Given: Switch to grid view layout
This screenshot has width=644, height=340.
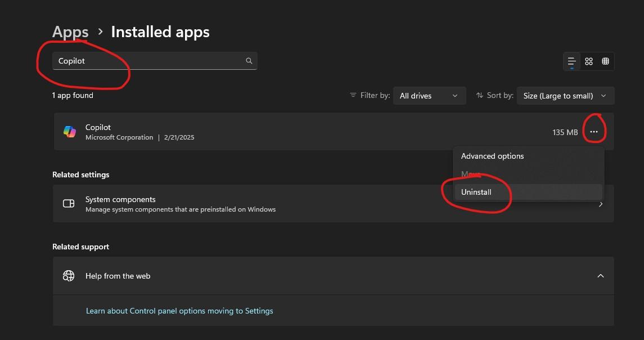Looking at the screenshot, I should pos(588,61).
